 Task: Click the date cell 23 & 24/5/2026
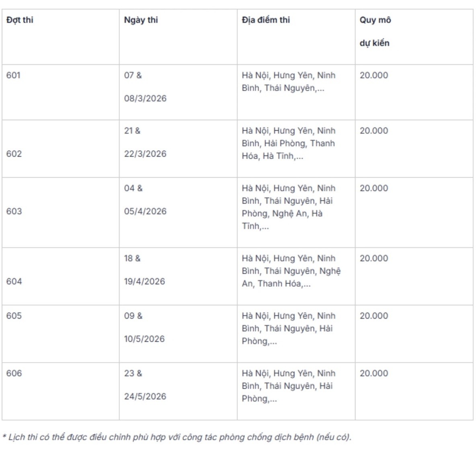pyautogui.click(x=145, y=385)
